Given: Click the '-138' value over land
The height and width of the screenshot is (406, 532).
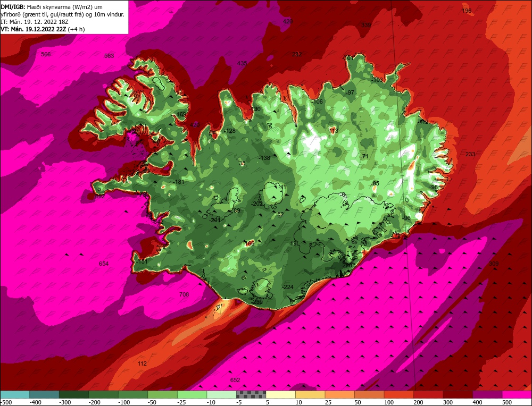Looking at the screenshot, I should click(264, 158).
